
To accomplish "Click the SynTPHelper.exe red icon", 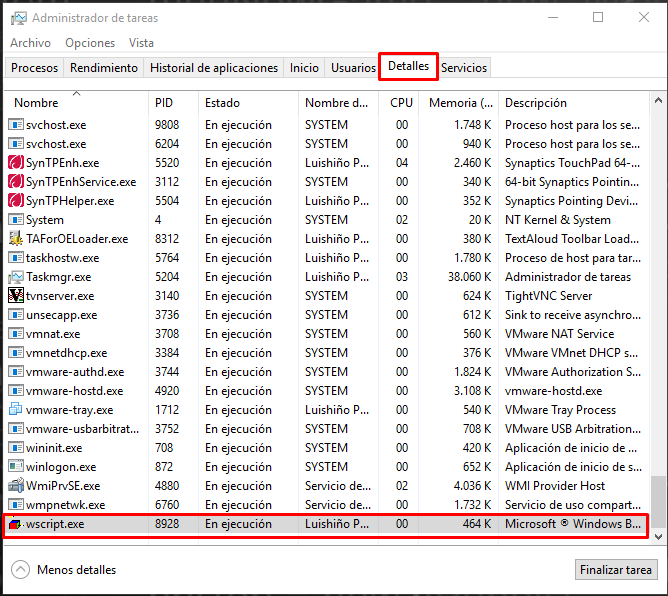I will (x=16, y=201).
